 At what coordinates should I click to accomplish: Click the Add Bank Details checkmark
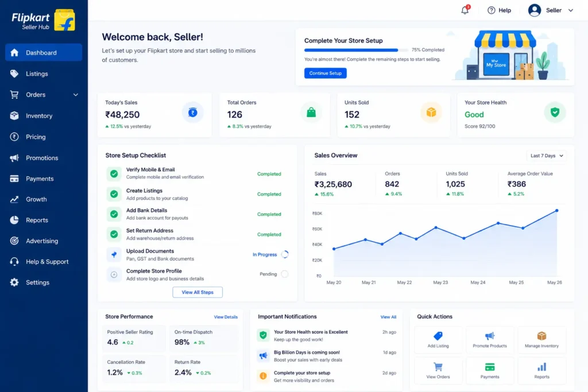click(114, 214)
